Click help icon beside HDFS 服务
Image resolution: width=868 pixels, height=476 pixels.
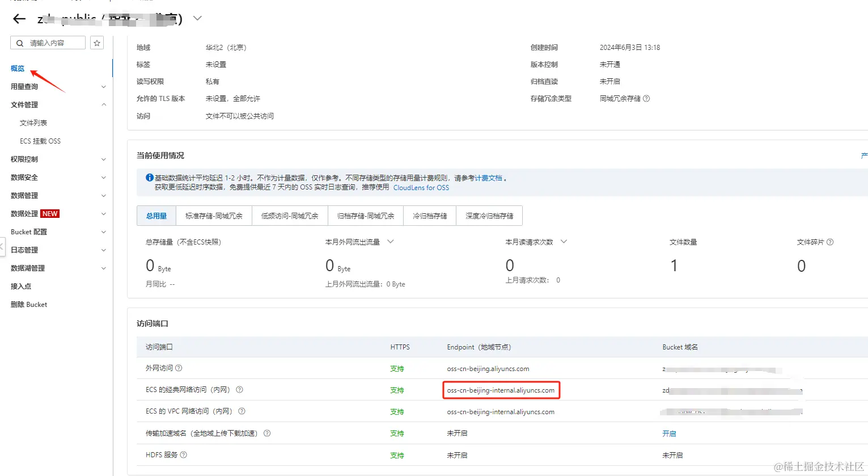coord(183,455)
